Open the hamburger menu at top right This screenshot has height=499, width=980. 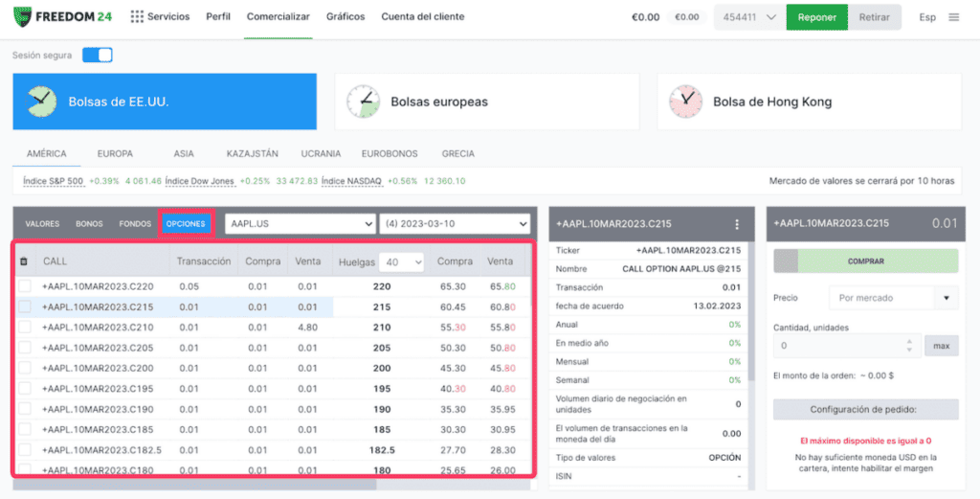(x=954, y=17)
